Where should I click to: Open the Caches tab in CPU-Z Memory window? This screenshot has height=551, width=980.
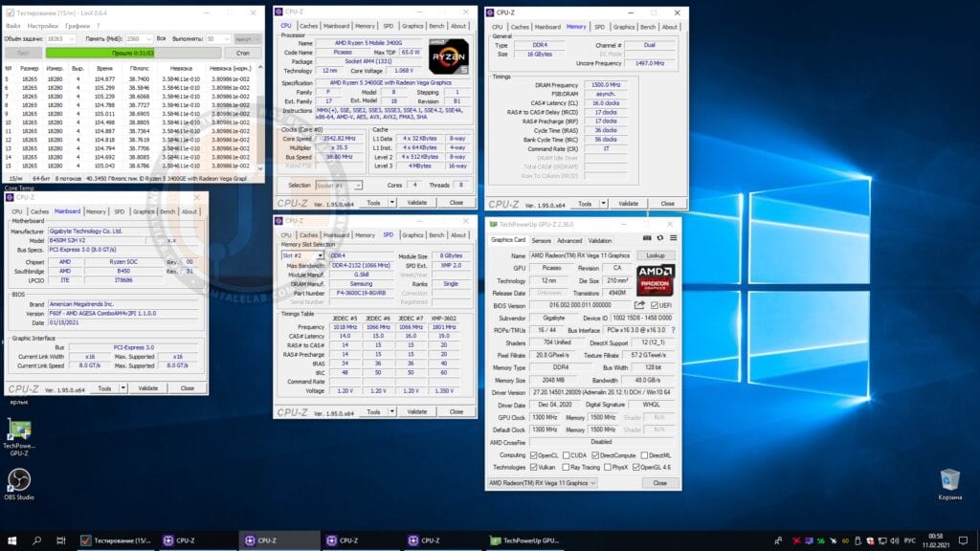520,27
